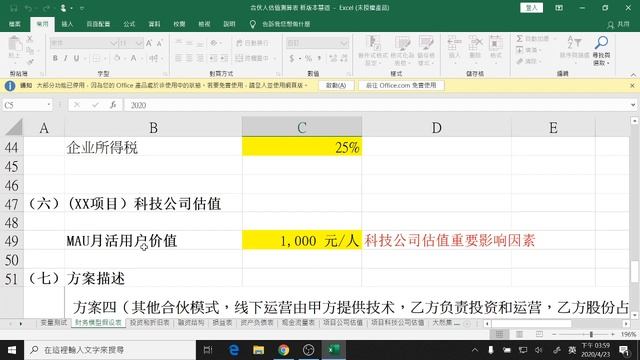This screenshot has height=360, width=640.
Task: Click the Wrap Text button
Action: click(252, 43)
